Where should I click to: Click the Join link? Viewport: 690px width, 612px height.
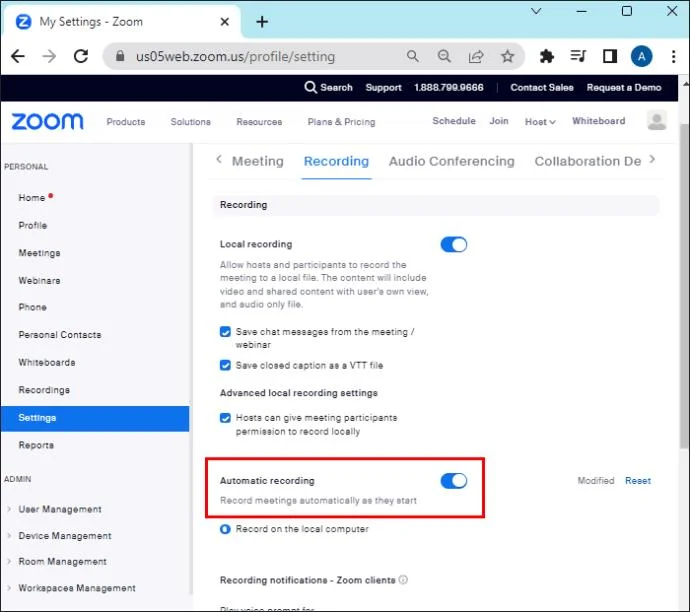point(499,121)
